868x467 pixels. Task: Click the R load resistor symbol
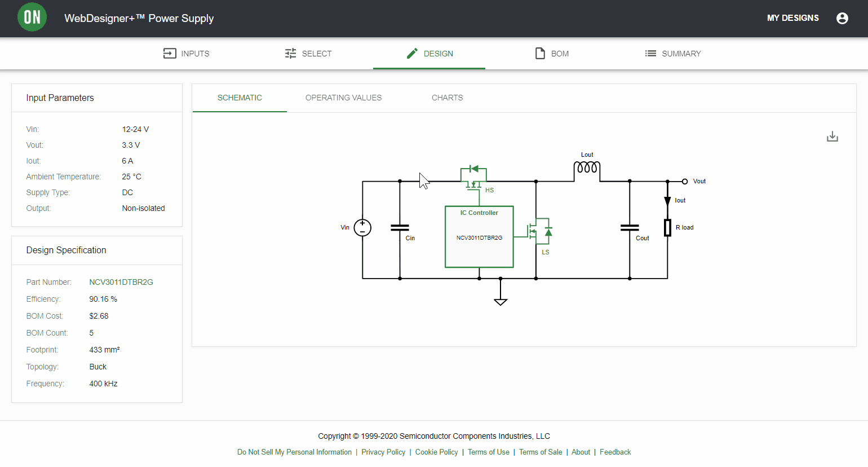[667, 228]
